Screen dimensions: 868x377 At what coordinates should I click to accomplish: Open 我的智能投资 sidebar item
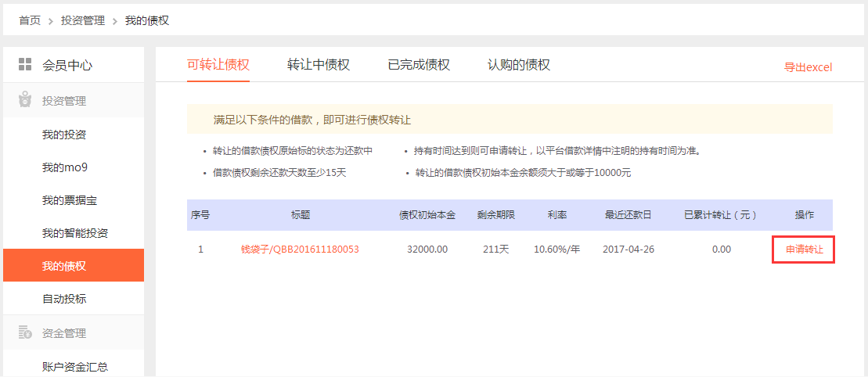point(74,233)
